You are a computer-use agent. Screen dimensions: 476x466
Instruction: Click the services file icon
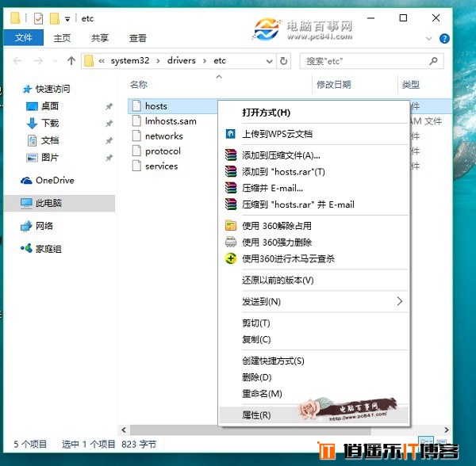click(x=136, y=166)
